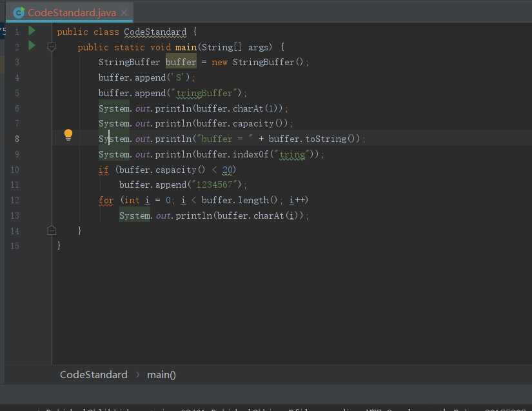This screenshot has height=411, width=532.
Task: Click line number 12 in the gutter
Action: tap(15, 200)
